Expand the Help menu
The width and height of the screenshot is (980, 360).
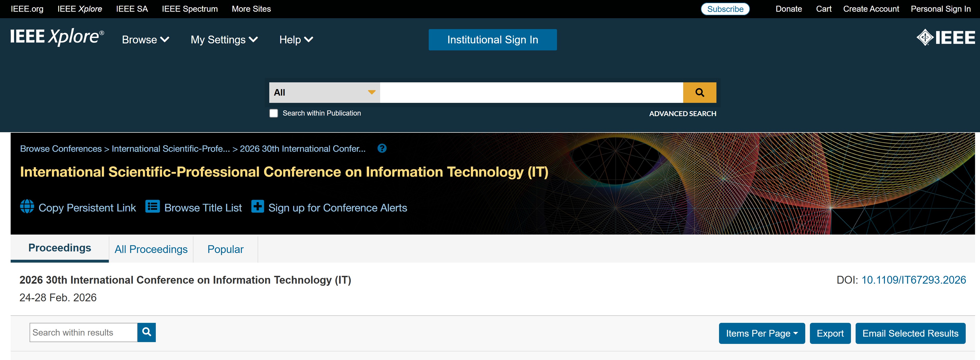[296, 39]
